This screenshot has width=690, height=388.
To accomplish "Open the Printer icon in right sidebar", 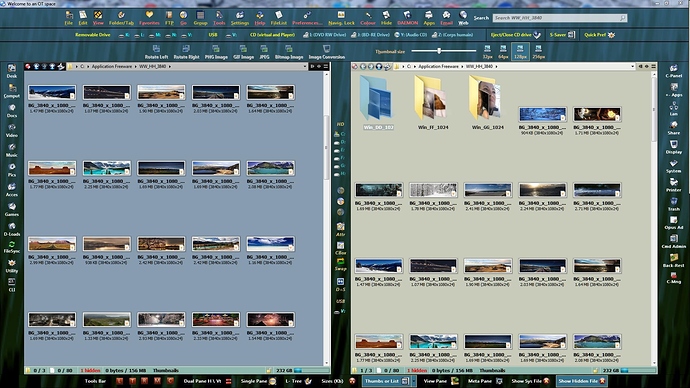I will coord(674,185).
